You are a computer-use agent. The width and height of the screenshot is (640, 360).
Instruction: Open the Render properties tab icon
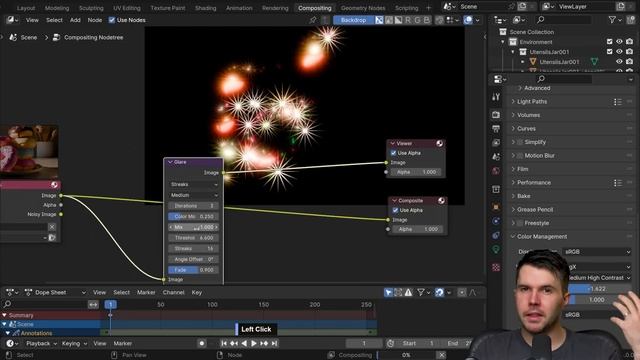(x=496, y=115)
